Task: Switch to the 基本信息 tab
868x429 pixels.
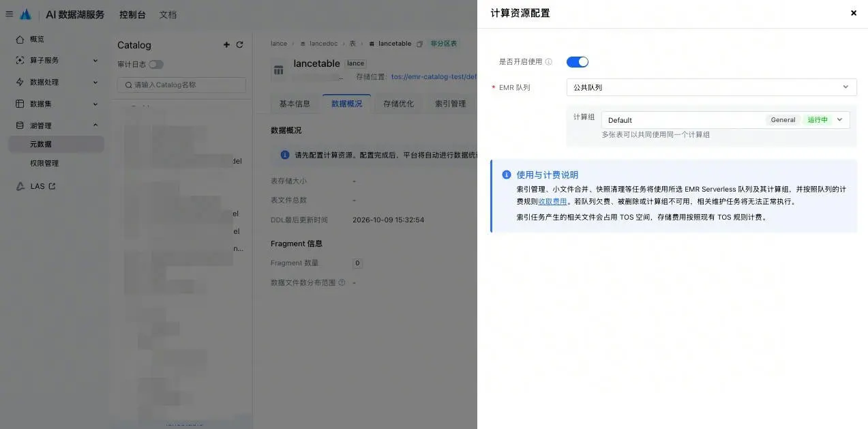Action: tap(295, 104)
